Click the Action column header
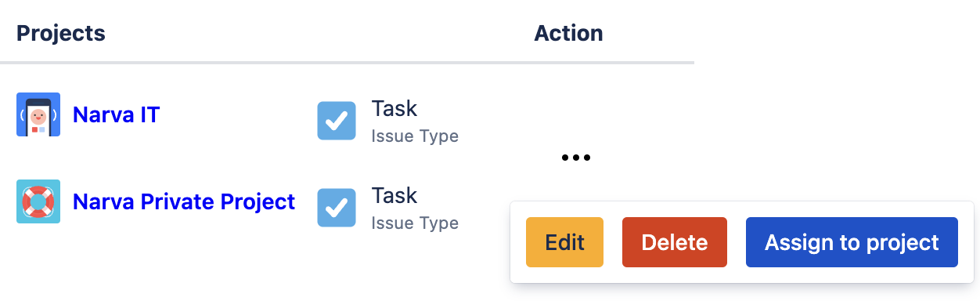This screenshot has height=301, width=980. [x=568, y=33]
